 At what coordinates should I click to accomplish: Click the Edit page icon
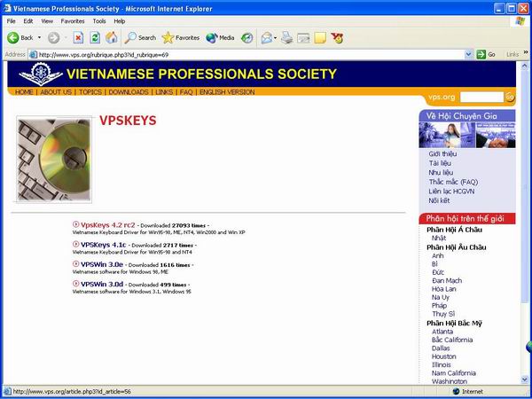[x=303, y=37]
